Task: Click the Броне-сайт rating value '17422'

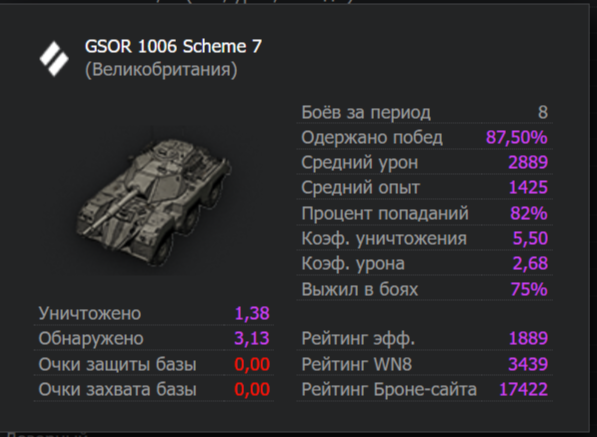Action: 524,389
